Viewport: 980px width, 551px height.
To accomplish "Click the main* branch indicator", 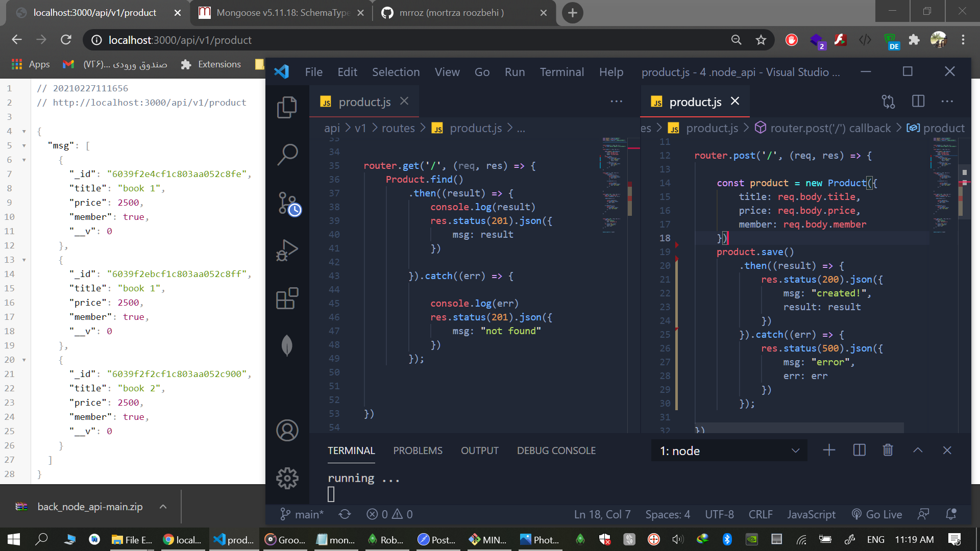I will click(x=302, y=514).
